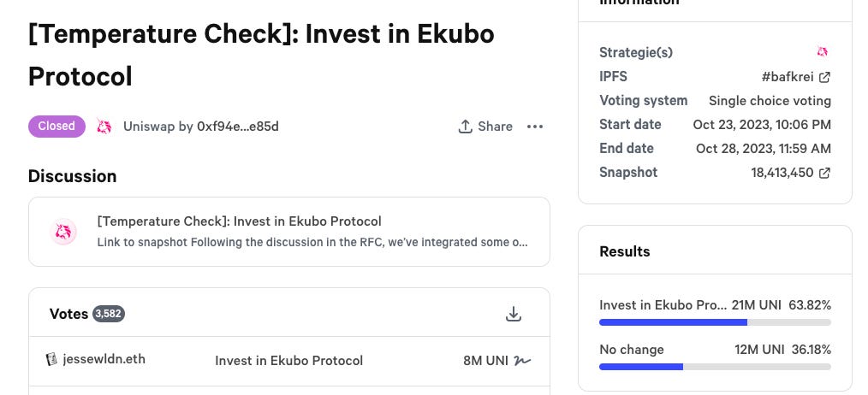Click the Strategie(s) unicorn icon
This screenshot has height=395, width=868.
click(x=823, y=52)
